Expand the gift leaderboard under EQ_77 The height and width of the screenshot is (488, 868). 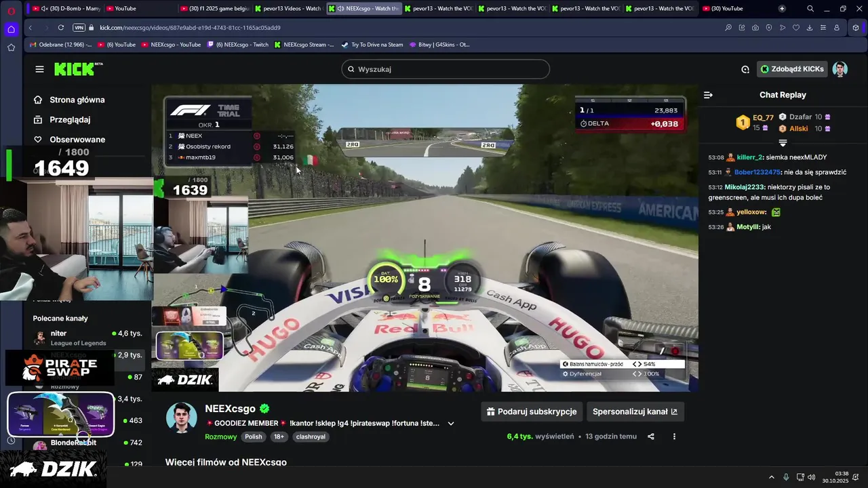[783, 143]
